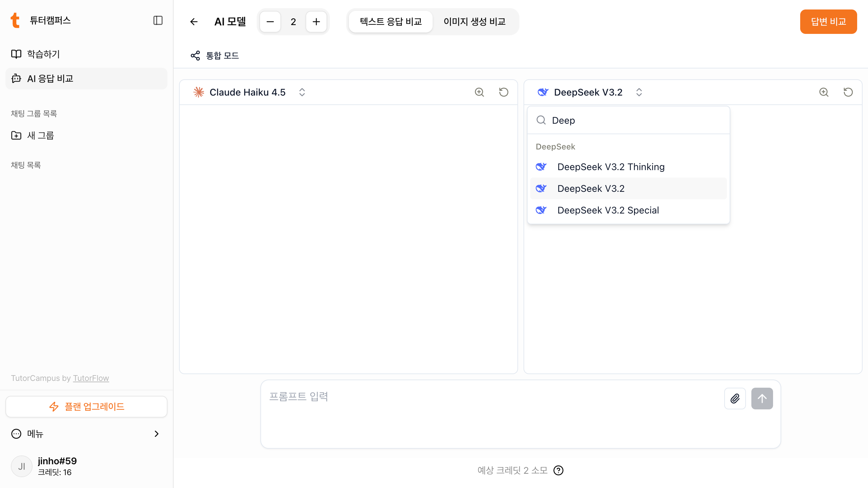The height and width of the screenshot is (488, 868).
Task: Send the prompt with the up-arrow button
Action: 762,399
